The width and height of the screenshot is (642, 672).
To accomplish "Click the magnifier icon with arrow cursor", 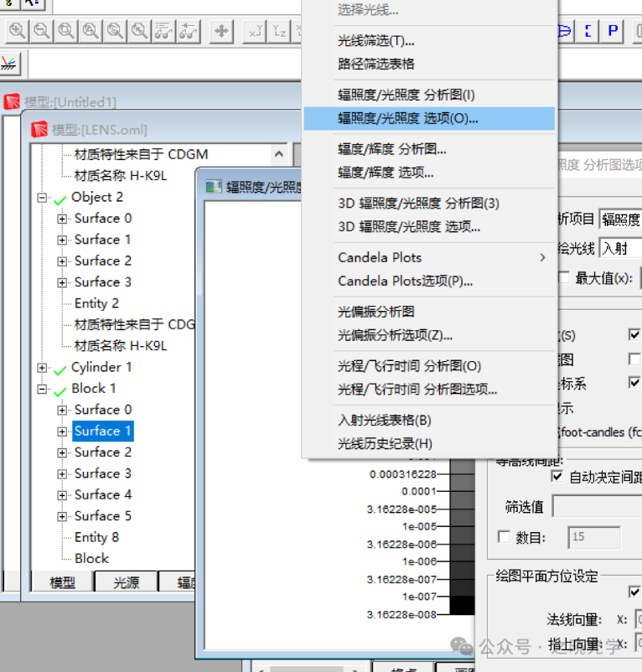I will (x=139, y=31).
